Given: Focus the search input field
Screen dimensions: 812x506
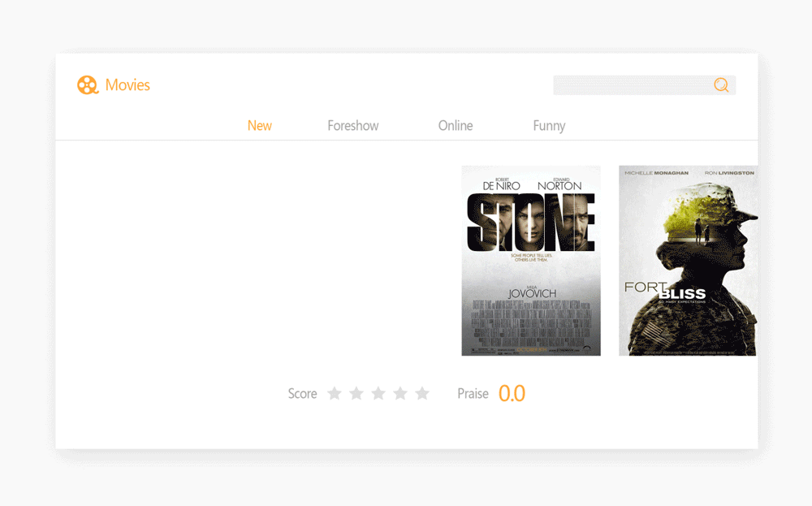Looking at the screenshot, I should click(645, 85).
